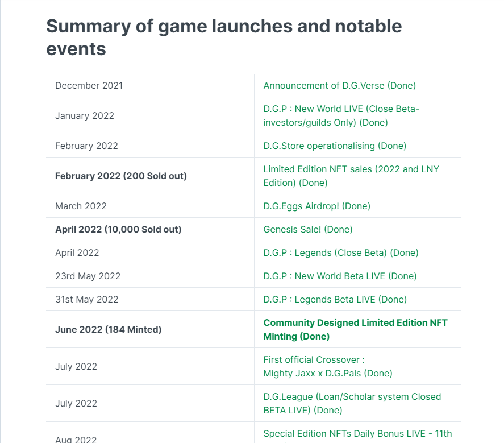Click 'D.G.P : Legends Beta LIVE' entry
Viewport: 504px width, 443px height.
point(335,300)
